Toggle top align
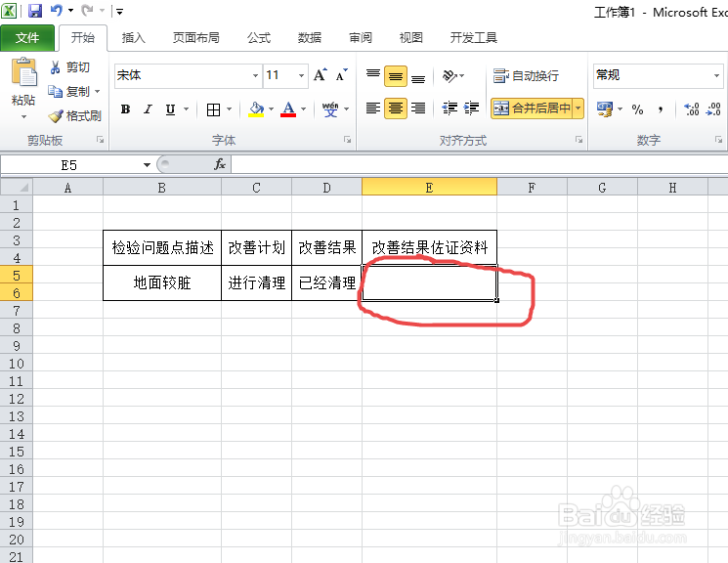Screen dimensions: 728x563 click(x=373, y=75)
